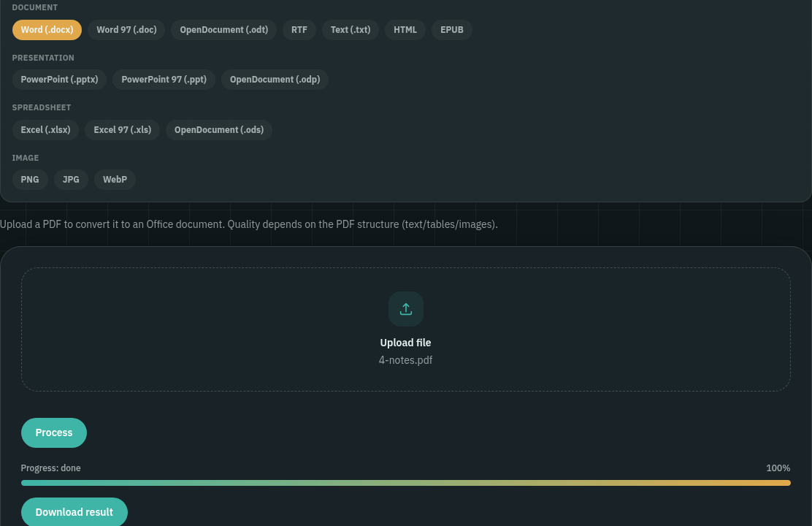Choose OpenDocument (.odp) presentation format
The height and width of the screenshot is (526, 812).
[x=275, y=80]
